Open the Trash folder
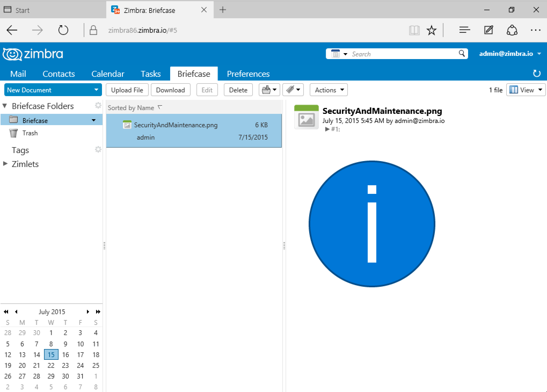 click(x=30, y=133)
